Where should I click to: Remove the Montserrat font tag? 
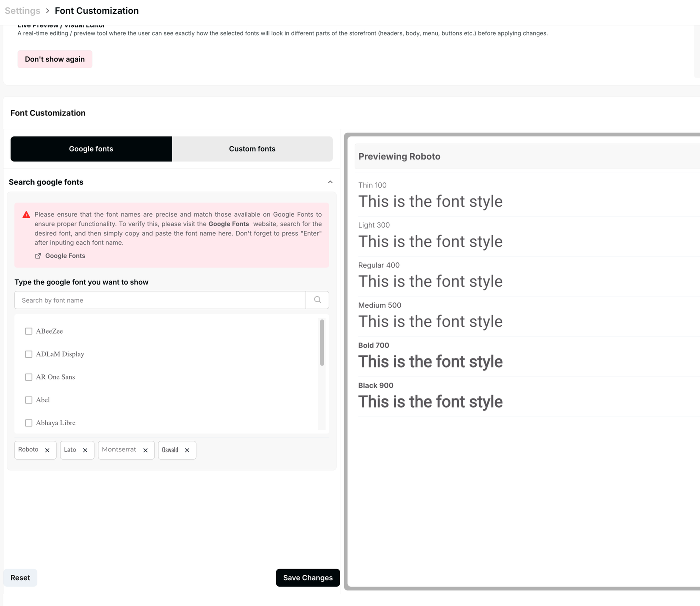click(145, 450)
